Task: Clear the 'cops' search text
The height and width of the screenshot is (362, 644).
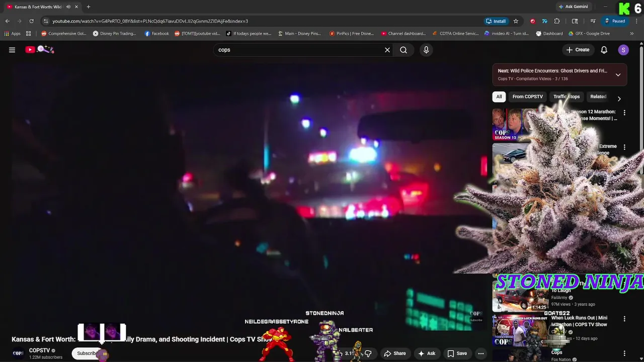Action: pos(387,50)
